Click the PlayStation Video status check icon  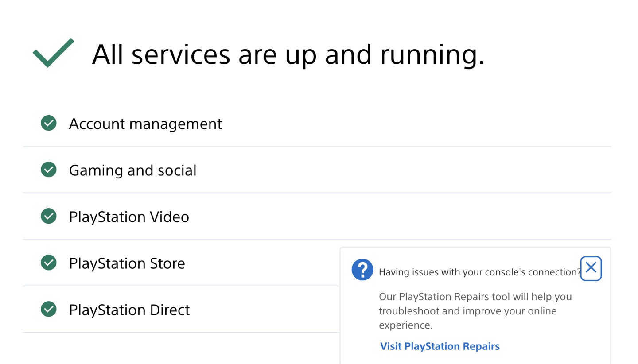tap(48, 216)
